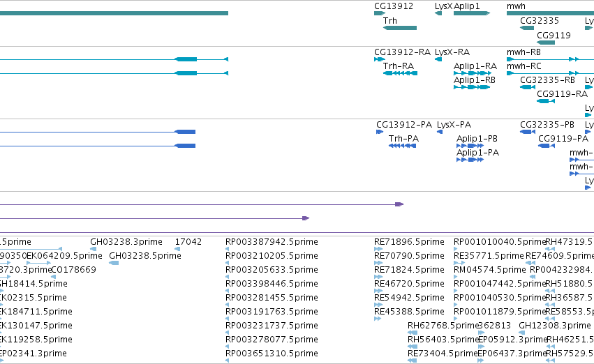594x364 pixels.
Task: Select EST RE70790.5prime
Action: click(x=409, y=256)
